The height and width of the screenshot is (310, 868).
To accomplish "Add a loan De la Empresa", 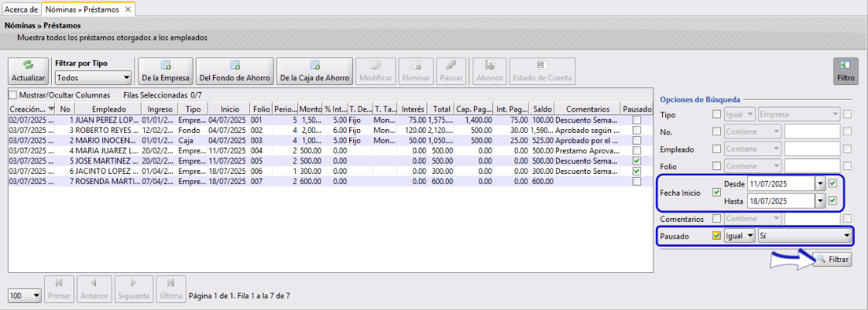I will tap(166, 71).
